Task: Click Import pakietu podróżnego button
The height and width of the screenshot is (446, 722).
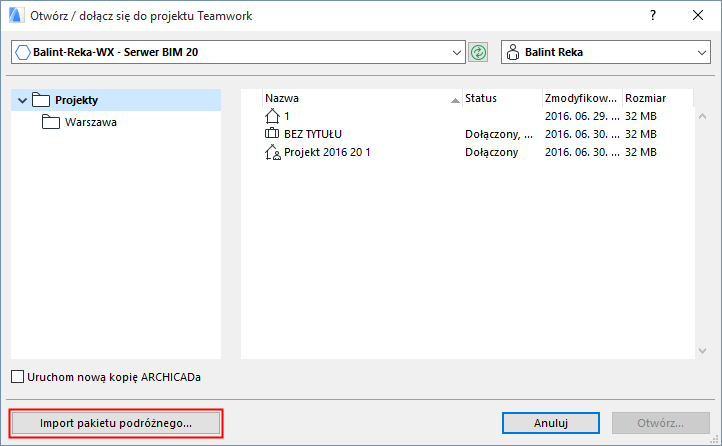Action: click(116, 423)
